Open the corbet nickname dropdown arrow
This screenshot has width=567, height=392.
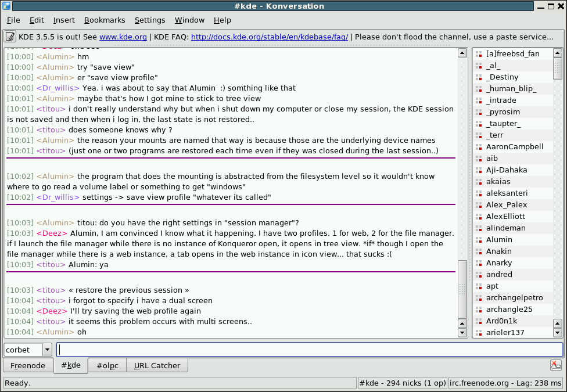(x=48, y=350)
